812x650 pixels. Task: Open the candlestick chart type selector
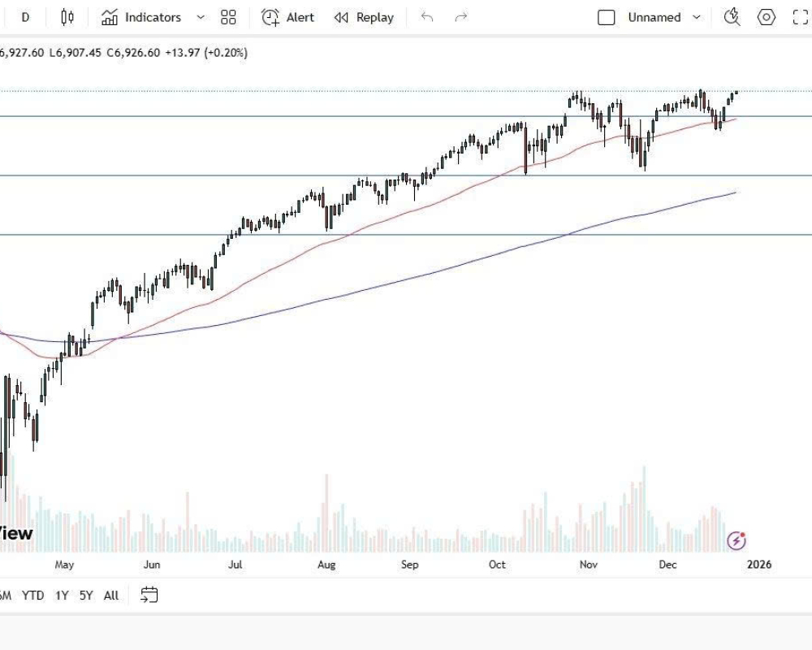tap(67, 17)
